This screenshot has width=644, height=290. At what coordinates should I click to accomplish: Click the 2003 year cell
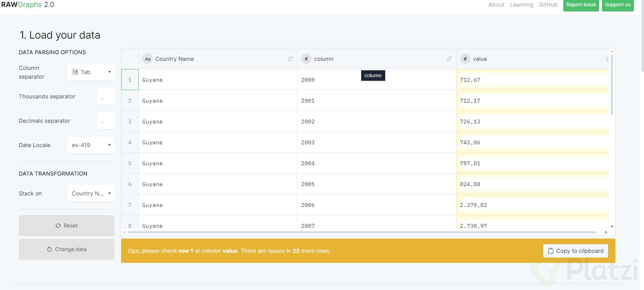point(377,142)
